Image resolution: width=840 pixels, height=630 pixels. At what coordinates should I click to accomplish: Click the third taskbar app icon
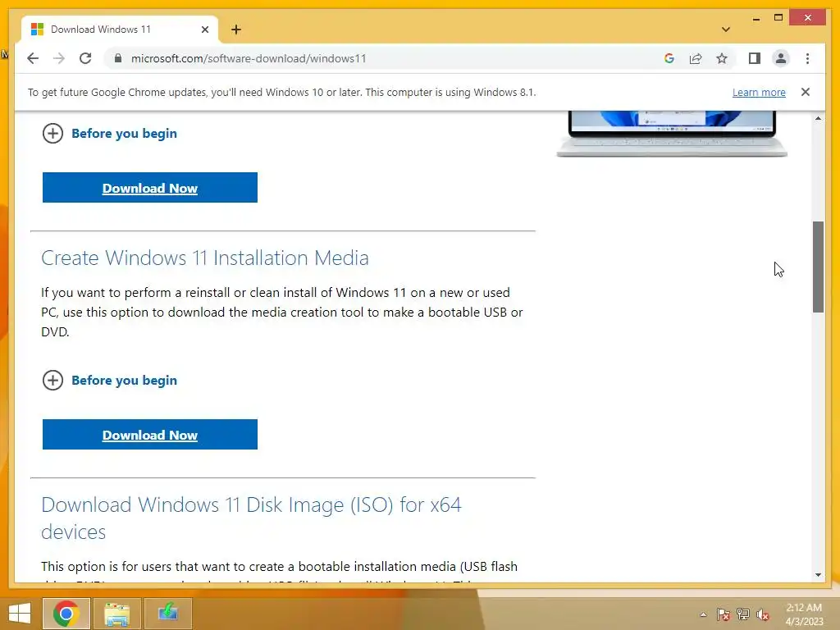click(167, 614)
